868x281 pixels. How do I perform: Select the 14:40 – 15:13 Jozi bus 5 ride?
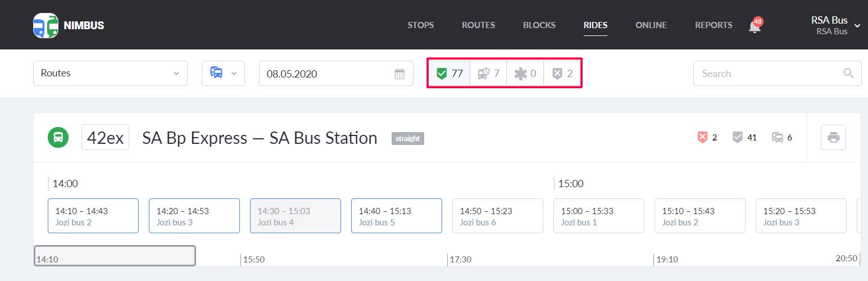click(x=397, y=216)
